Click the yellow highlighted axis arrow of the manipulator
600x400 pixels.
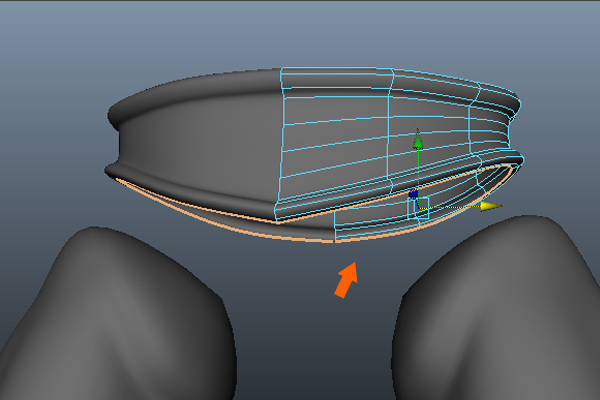click(491, 207)
